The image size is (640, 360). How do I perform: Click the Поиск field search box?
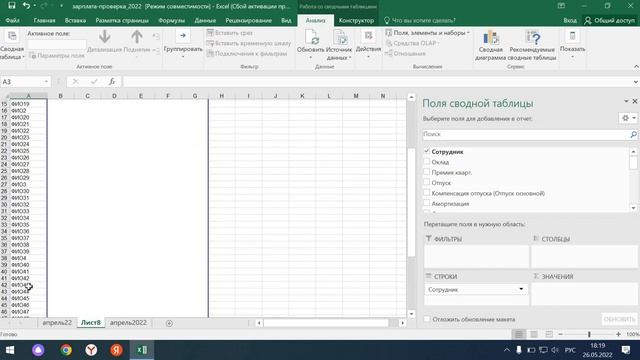(x=526, y=134)
